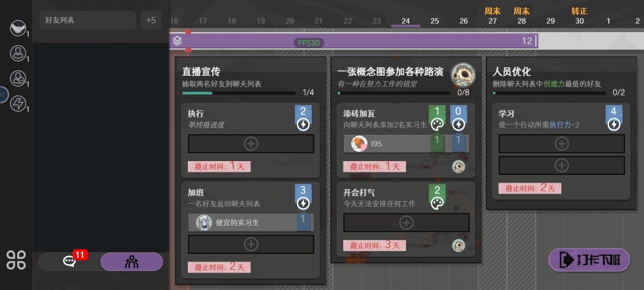Image resolution: width=644 pixels, height=290 pixels.
Task: Open the four-leaf menu icon
Action: click(16, 260)
